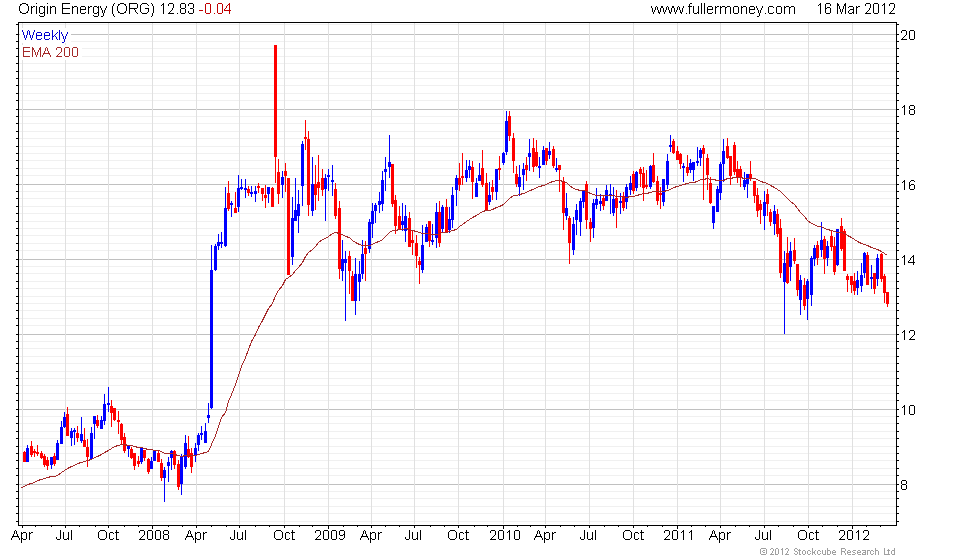Viewport: 980px width, 560px height.
Task: Click the x-axis year label 2011
Action: click(x=679, y=536)
